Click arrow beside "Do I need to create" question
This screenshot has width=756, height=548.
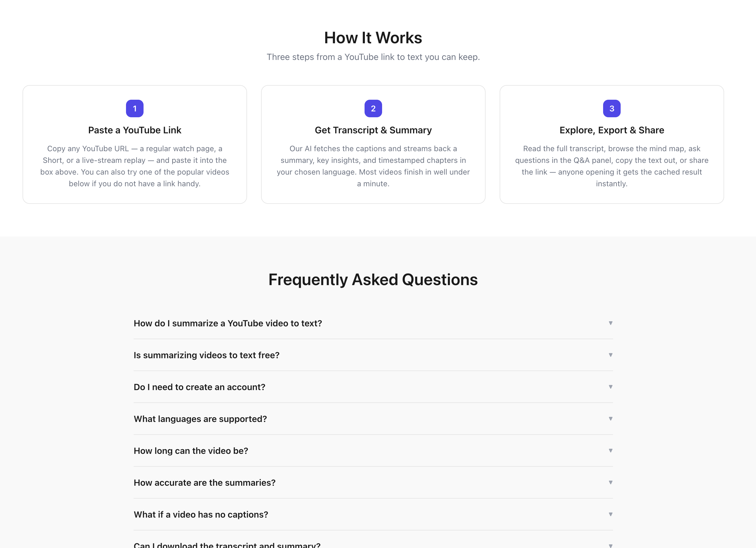point(610,387)
